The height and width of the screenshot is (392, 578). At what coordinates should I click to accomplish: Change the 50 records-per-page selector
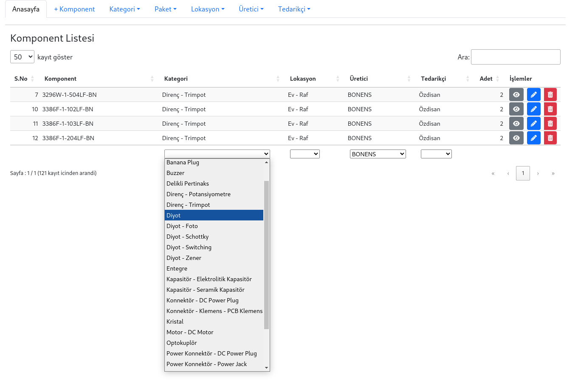tap(22, 57)
